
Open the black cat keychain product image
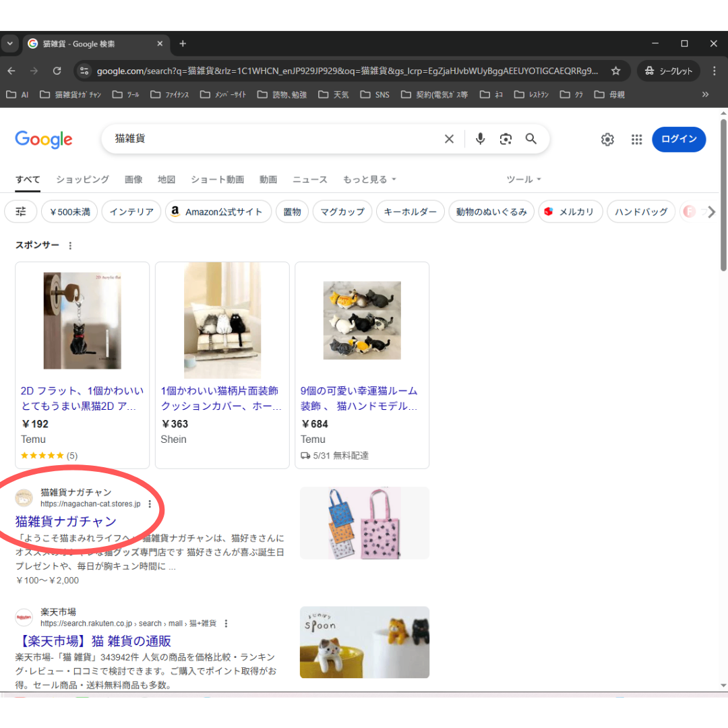pyautogui.click(x=82, y=321)
